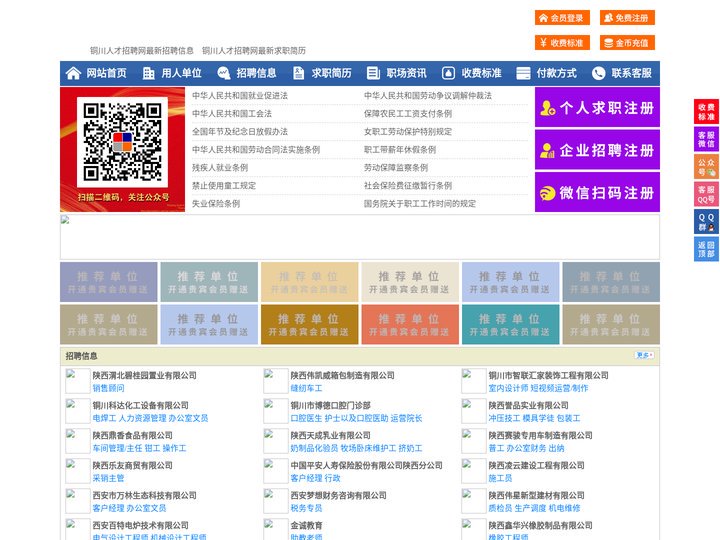Image resolution: width=720 pixels, height=540 pixels.
Task: Open 劳动保障监察条例 link
Action: tap(396, 168)
